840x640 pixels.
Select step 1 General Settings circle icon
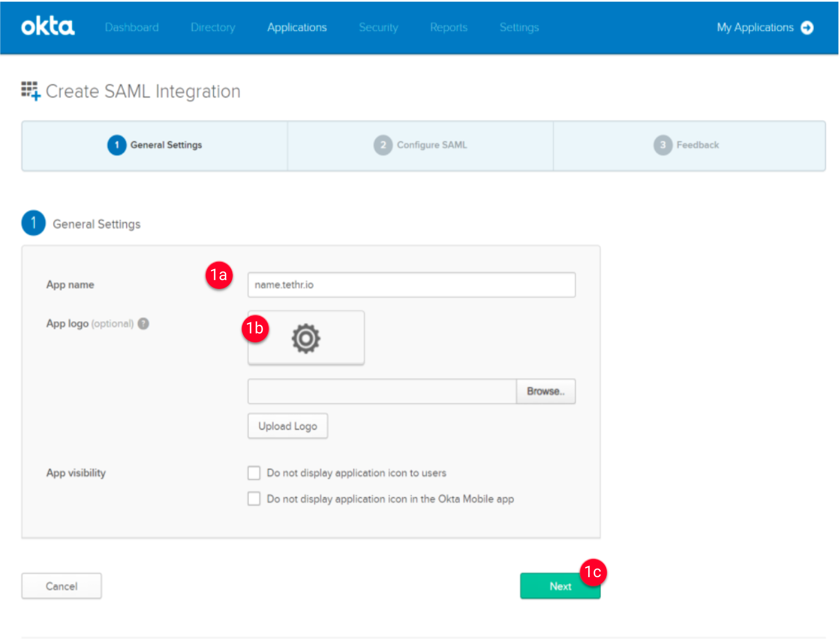click(x=116, y=145)
